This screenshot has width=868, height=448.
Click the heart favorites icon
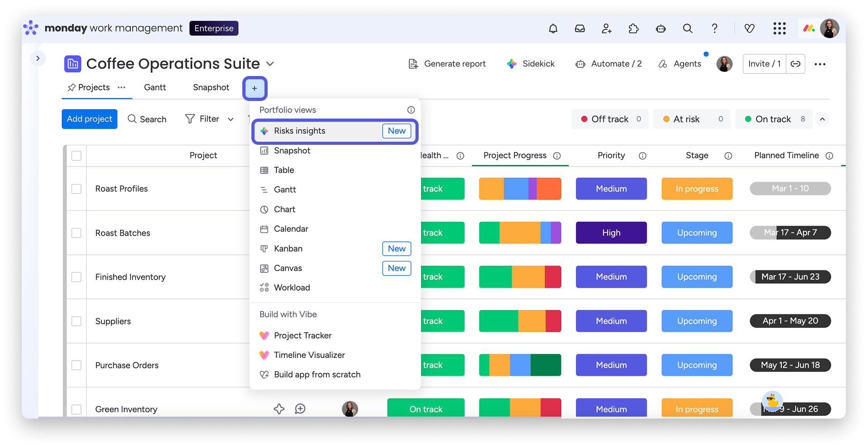750,29
